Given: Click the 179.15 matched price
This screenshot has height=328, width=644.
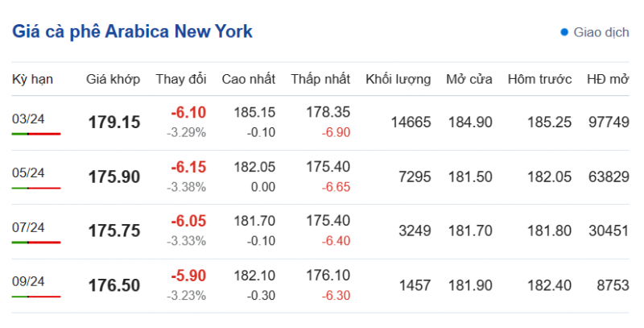Looking at the screenshot, I should tap(114, 122).
